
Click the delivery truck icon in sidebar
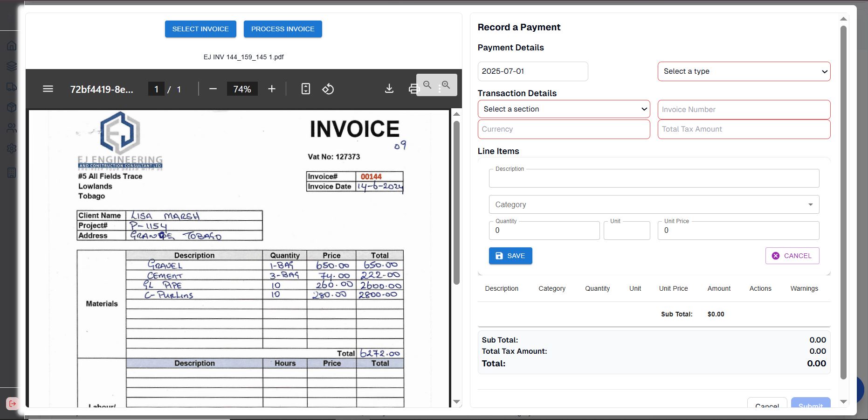coord(12,87)
